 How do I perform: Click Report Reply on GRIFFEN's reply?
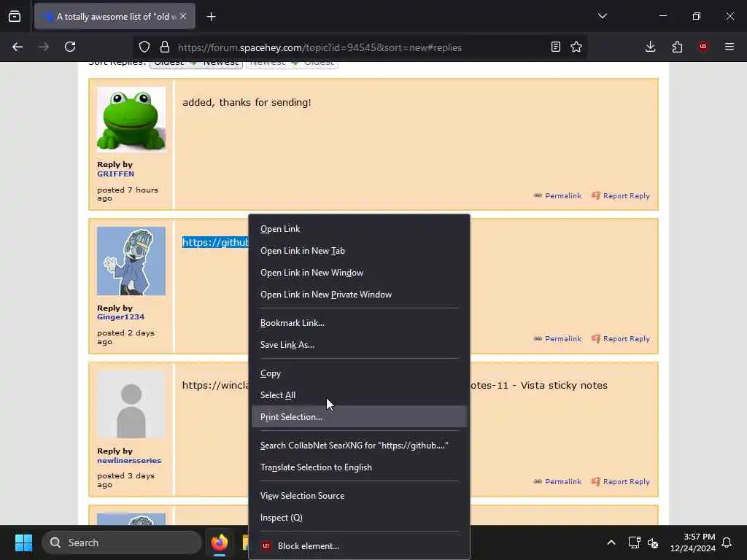tap(621, 195)
